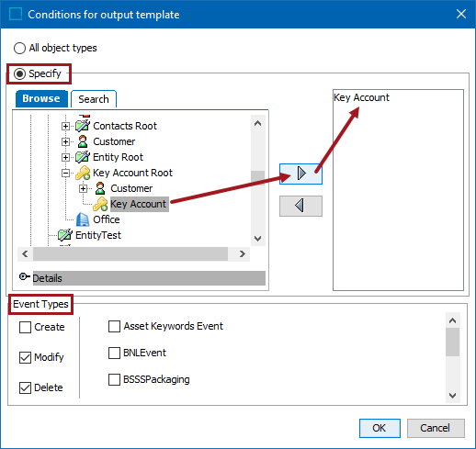Click the Entity Root folder icon
The width and height of the screenshot is (476, 449).
click(83, 157)
